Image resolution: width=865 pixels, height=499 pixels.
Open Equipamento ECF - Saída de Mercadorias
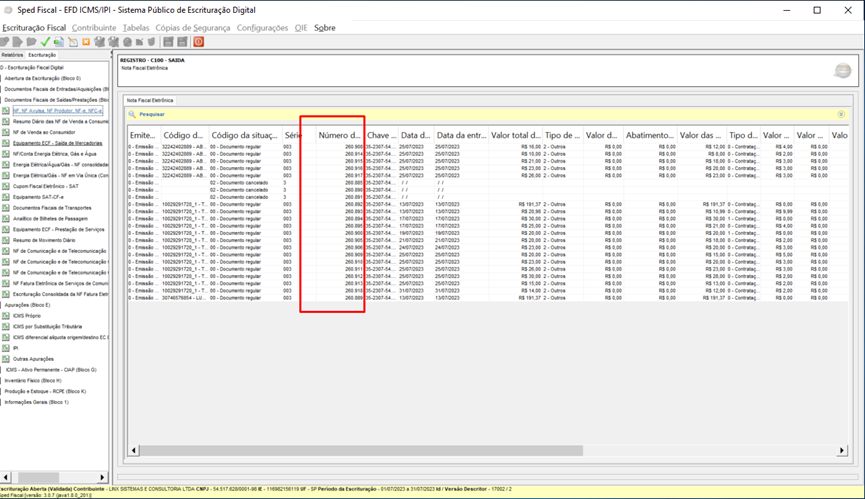point(57,143)
